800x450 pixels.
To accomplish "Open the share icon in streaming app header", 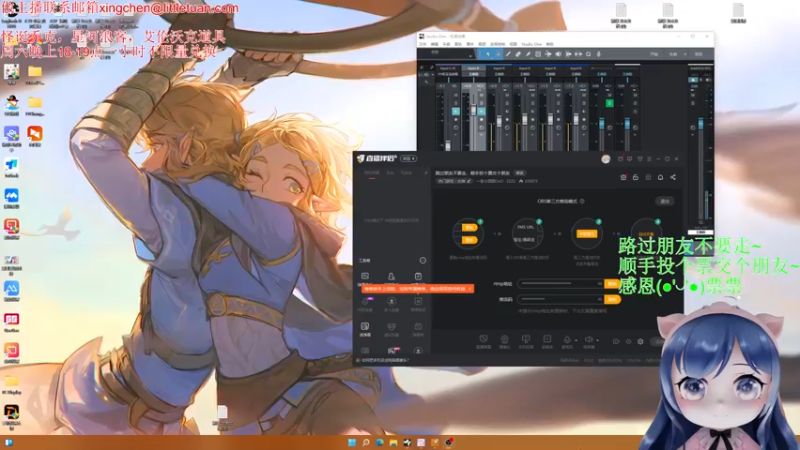I will pos(673,177).
